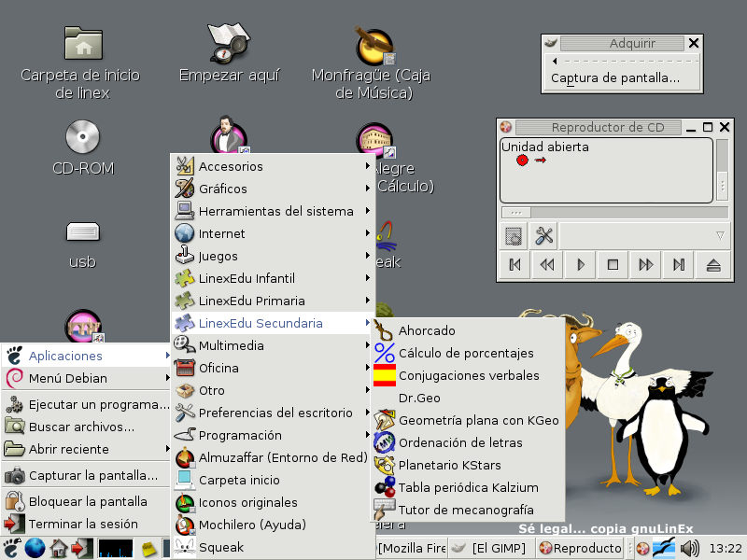Click Captura de pantalla... in the Adquirir window
747x560 pixels.
tap(615, 78)
